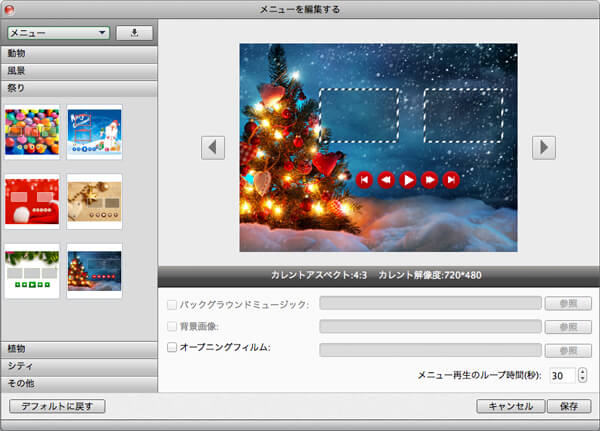Click the 保存 button
600x431 pixels.
[x=569, y=407]
